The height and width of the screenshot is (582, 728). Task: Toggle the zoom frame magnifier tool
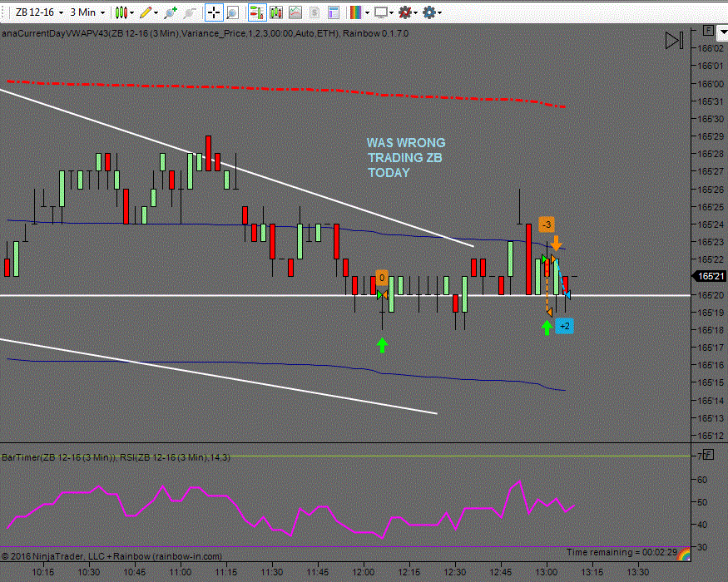pyautogui.click(x=233, y=12)
